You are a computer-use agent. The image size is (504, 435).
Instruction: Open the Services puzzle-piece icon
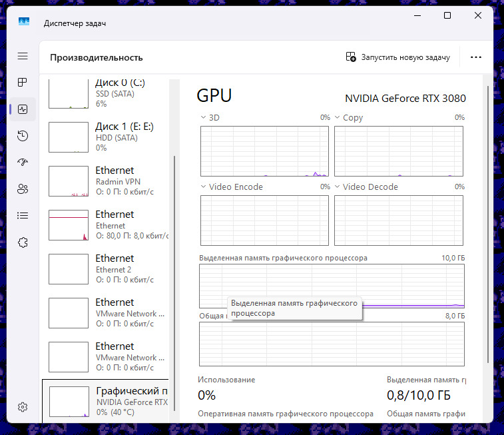[23, 242]
